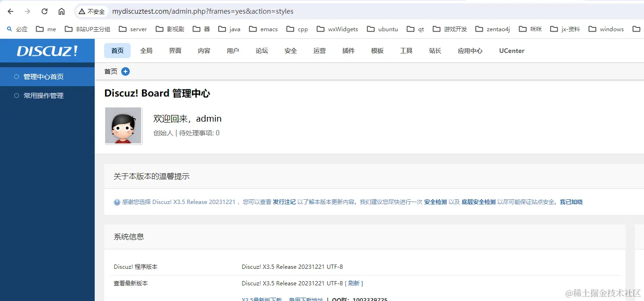The image size is (644, 301).
Task: Click the Discuz! 程序版本 row label
Action: click(x=135, y=267)
